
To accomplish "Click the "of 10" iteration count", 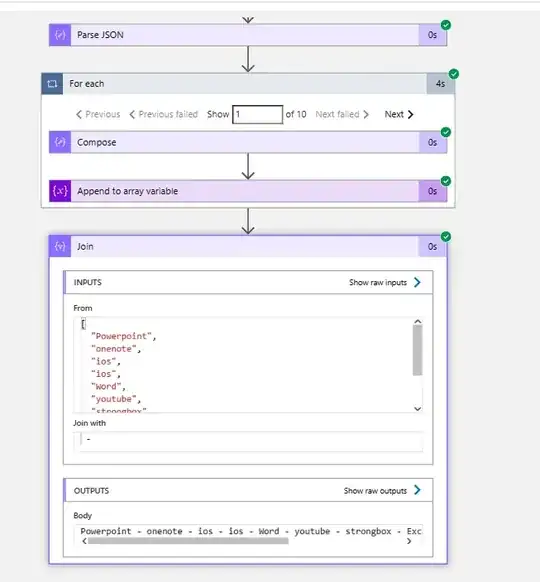I will point(296,114).
